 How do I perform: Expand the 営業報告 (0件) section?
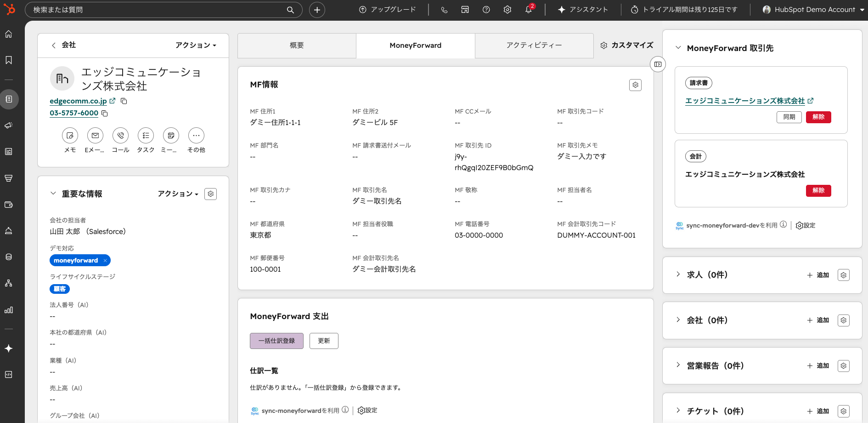[x=678, y=365]
